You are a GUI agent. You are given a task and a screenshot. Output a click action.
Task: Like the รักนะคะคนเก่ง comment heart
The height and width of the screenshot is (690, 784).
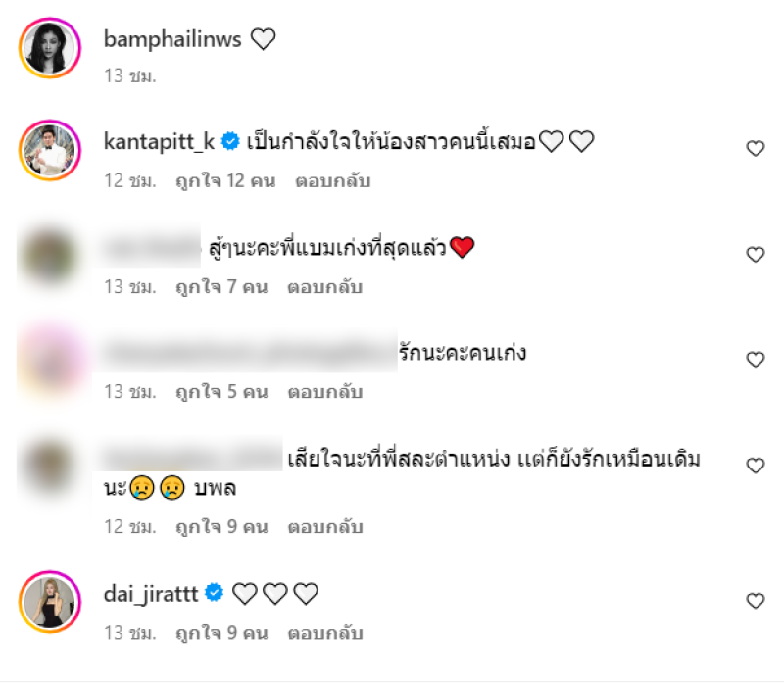[x=755, y=360]
